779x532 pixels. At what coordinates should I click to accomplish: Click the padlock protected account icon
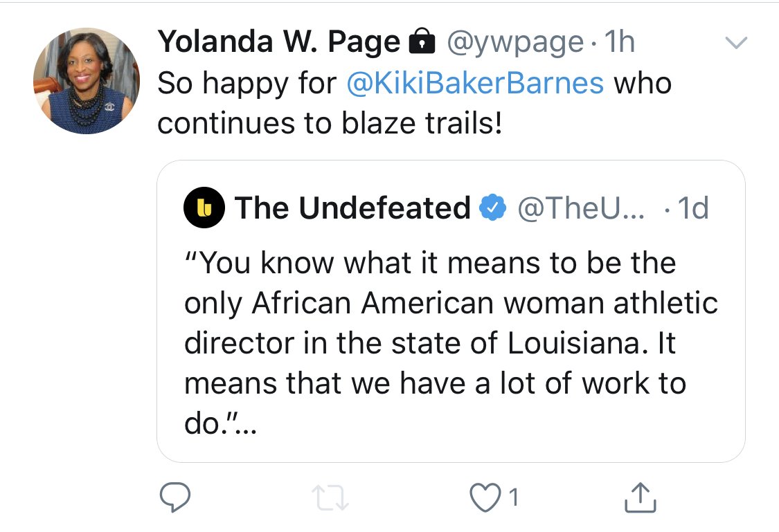tap(422, 42)
